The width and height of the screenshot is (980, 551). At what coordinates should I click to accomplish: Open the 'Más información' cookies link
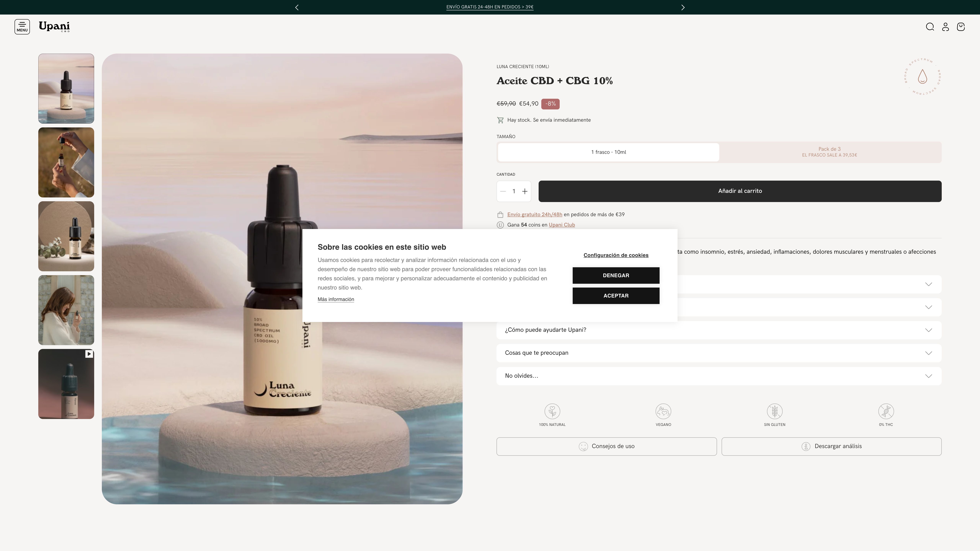(x=335, y=299)
